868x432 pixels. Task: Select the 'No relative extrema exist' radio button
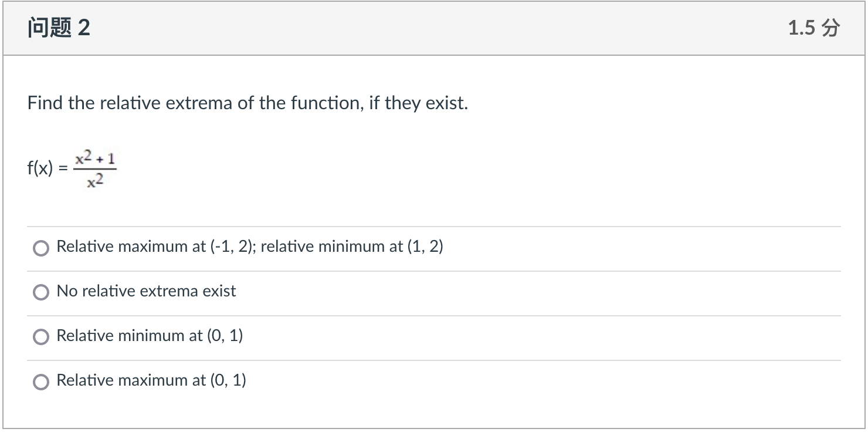tap(40, 292)
